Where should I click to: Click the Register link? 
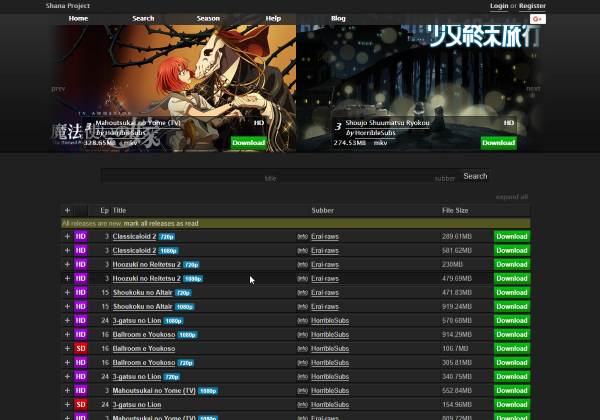pyautogui.click(x=532, y=6)
